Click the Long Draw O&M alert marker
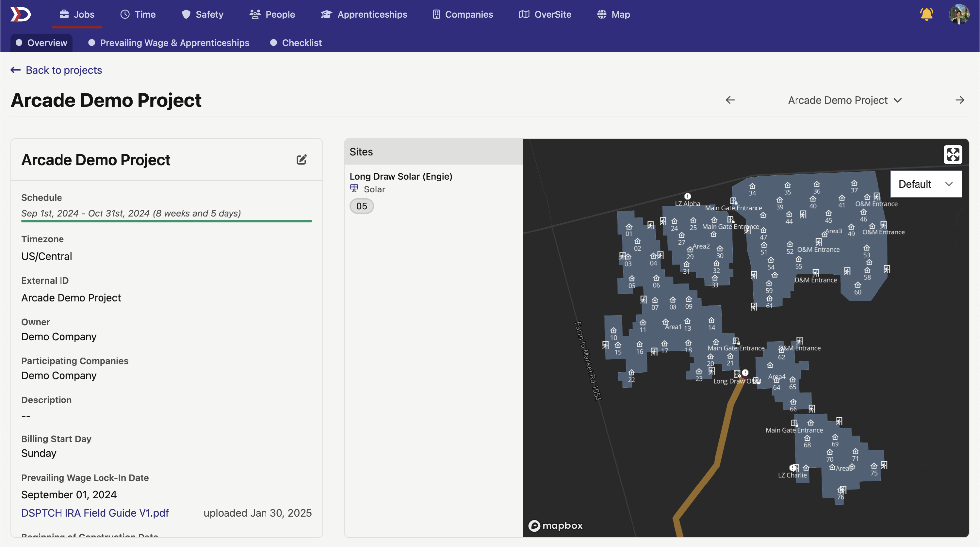 point(745,372)
